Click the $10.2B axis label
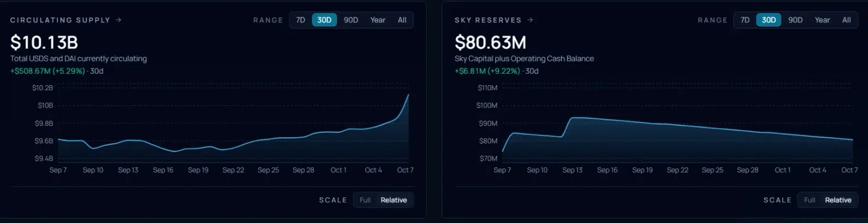 click(x=43, y=88)
